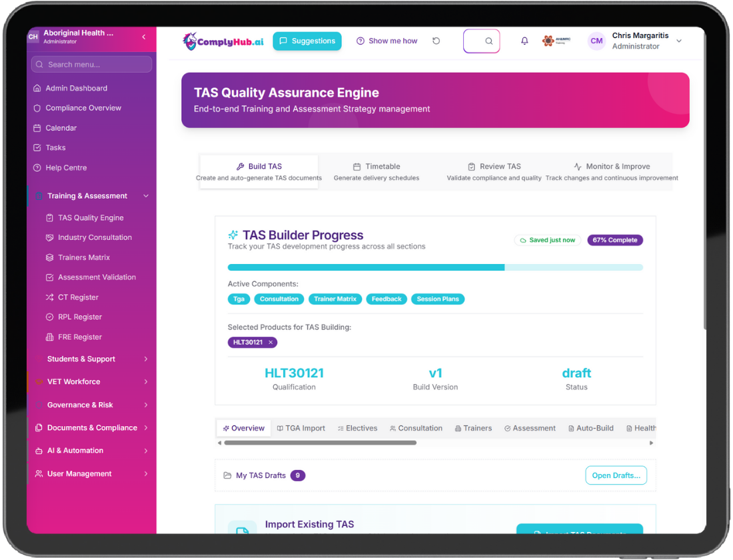Click the clipboard icon beside TAS Quality Engine

[x=49, y=217]
